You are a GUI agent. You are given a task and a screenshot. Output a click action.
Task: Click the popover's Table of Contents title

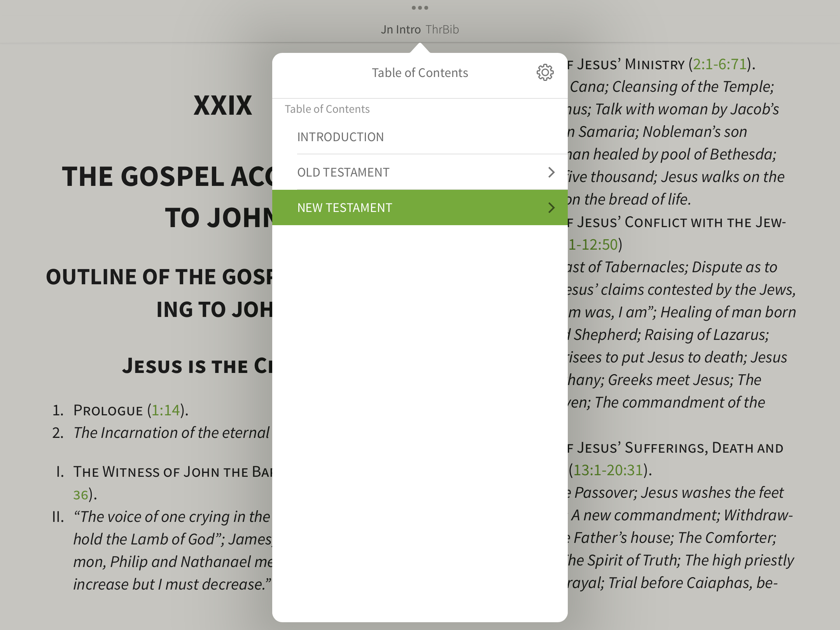coord(420,73)
